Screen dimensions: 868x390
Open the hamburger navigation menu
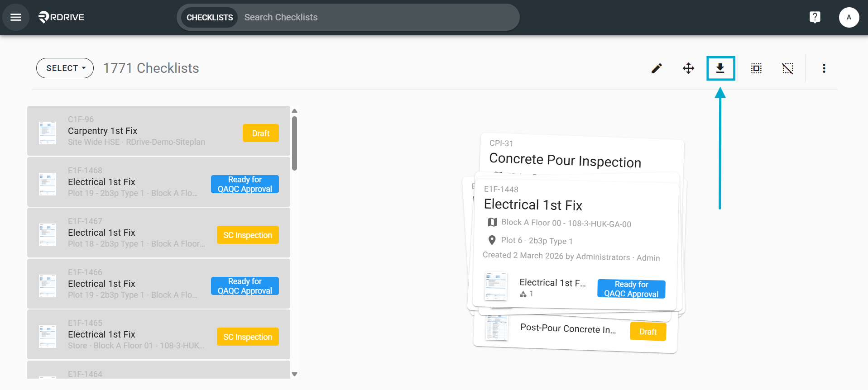pyautogui.click(x=16, y=17)
